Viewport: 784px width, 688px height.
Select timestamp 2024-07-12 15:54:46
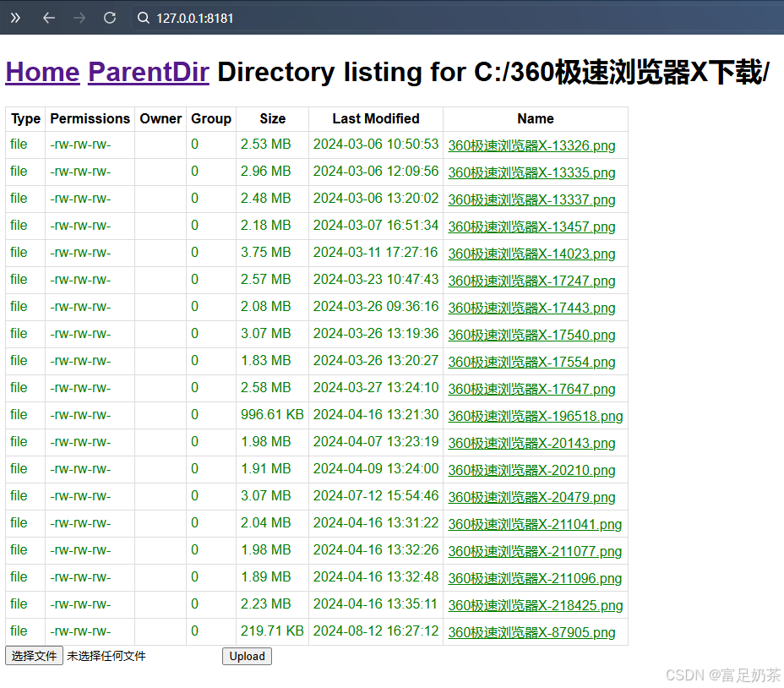tap(376, 495)
